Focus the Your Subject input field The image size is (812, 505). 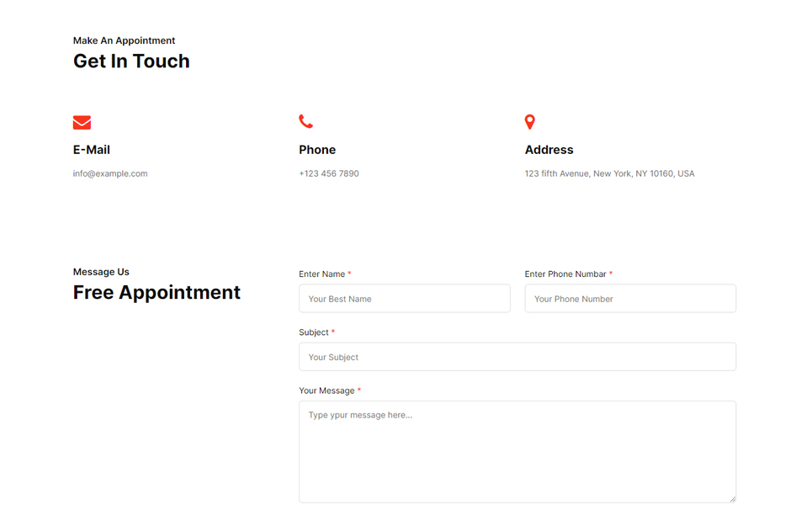517,357
